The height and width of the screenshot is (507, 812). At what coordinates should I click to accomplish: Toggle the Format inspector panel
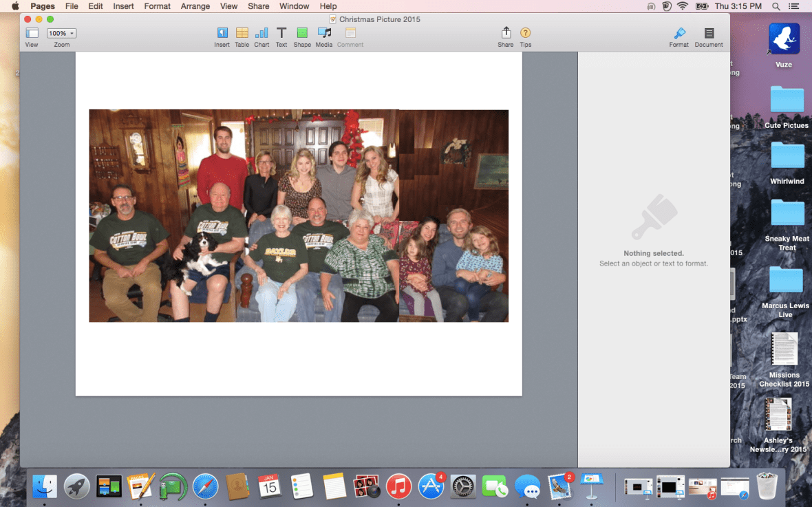[679, 33]
